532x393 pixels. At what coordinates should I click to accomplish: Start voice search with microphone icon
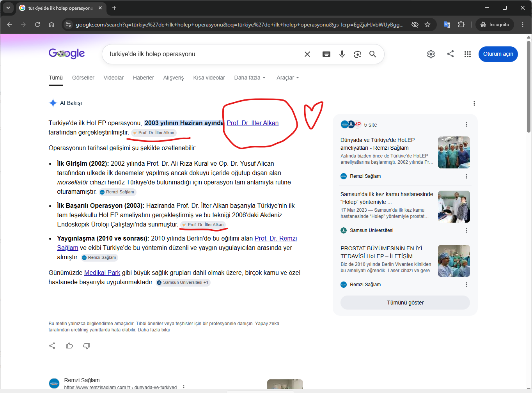(x=342, y=54)
